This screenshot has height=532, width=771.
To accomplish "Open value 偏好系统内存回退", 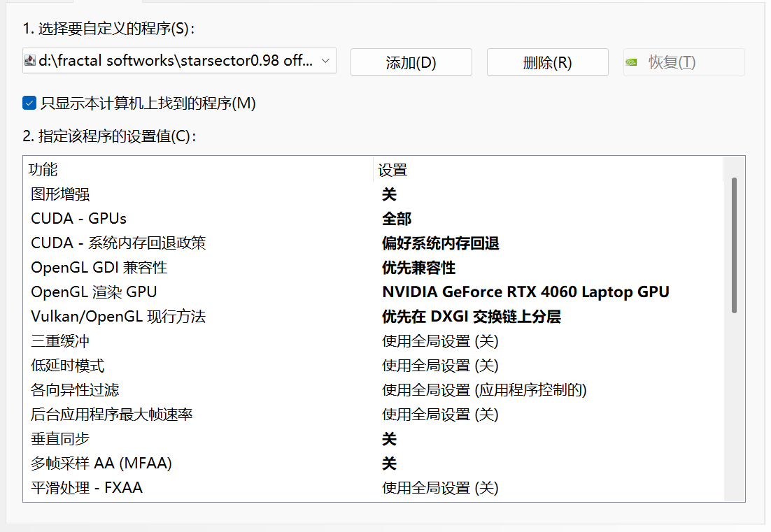I will tap(441, 243).
